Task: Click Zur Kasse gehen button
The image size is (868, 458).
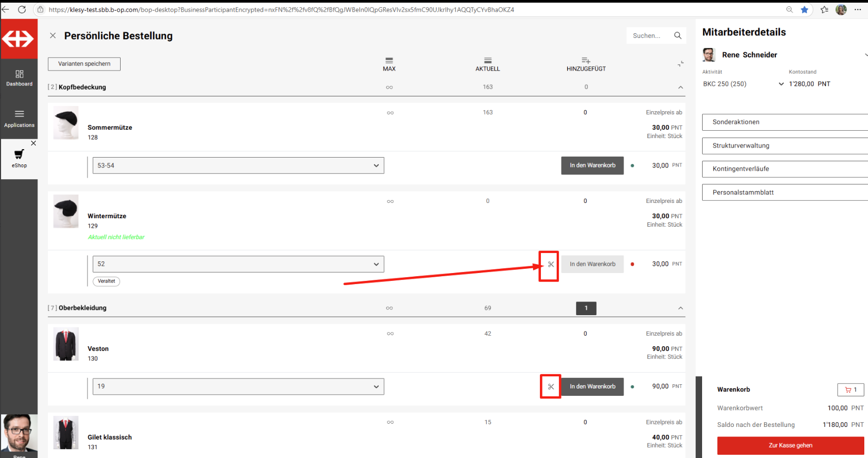Action: tap(791, 445)
